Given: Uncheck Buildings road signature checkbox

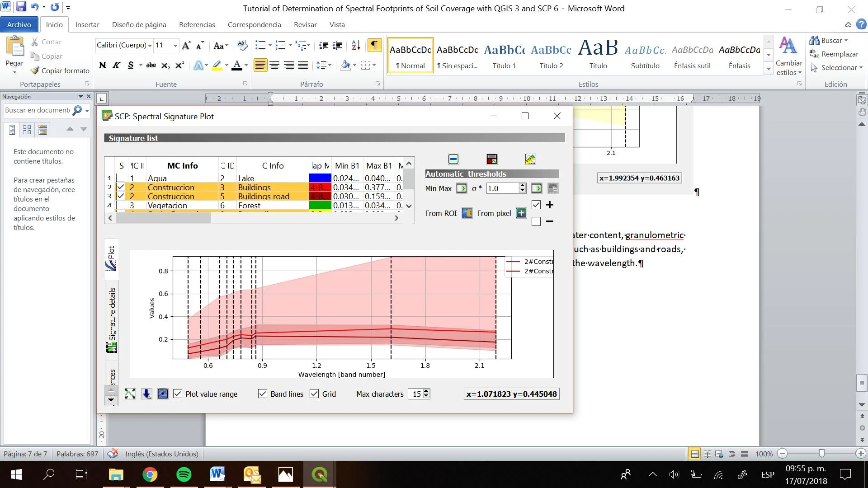Looking at the screenshot, I should 121,196.
